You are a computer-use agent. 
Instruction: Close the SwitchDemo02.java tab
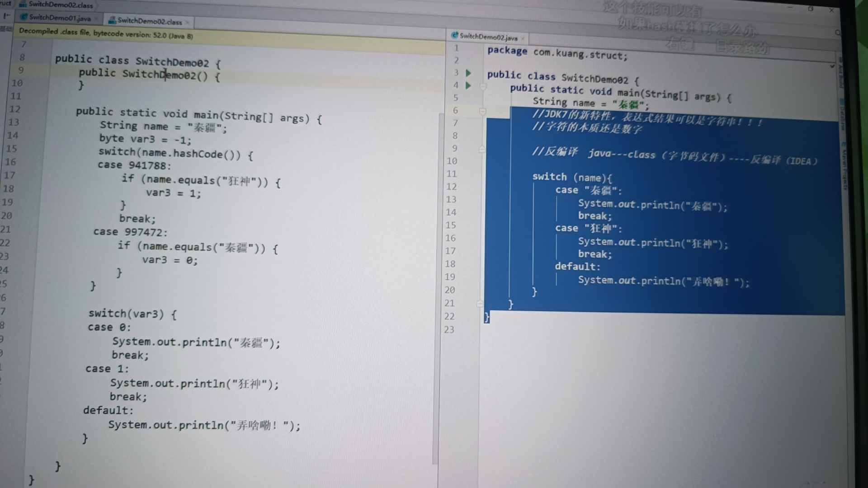(523, 39)
